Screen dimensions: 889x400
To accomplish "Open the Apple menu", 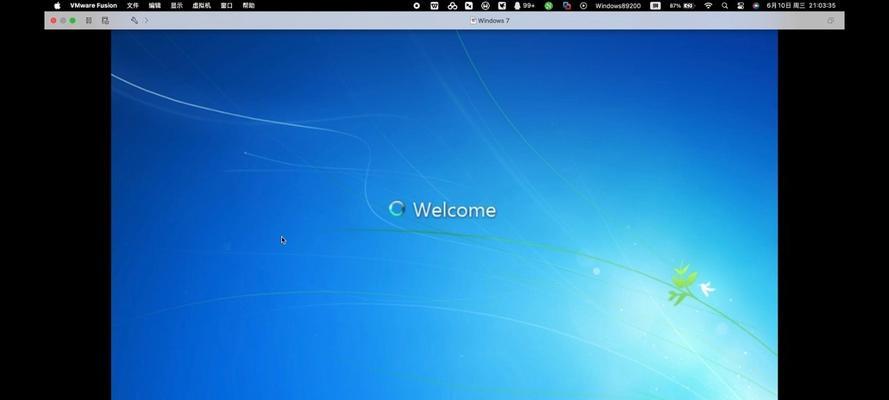I will (57, 6).
